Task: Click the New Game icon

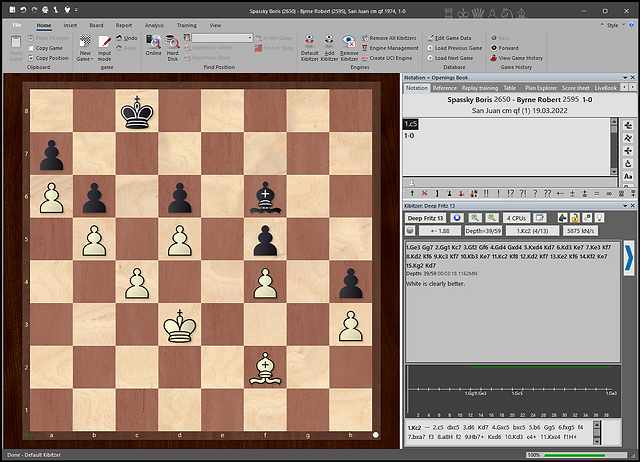Action: coord(85,43)
